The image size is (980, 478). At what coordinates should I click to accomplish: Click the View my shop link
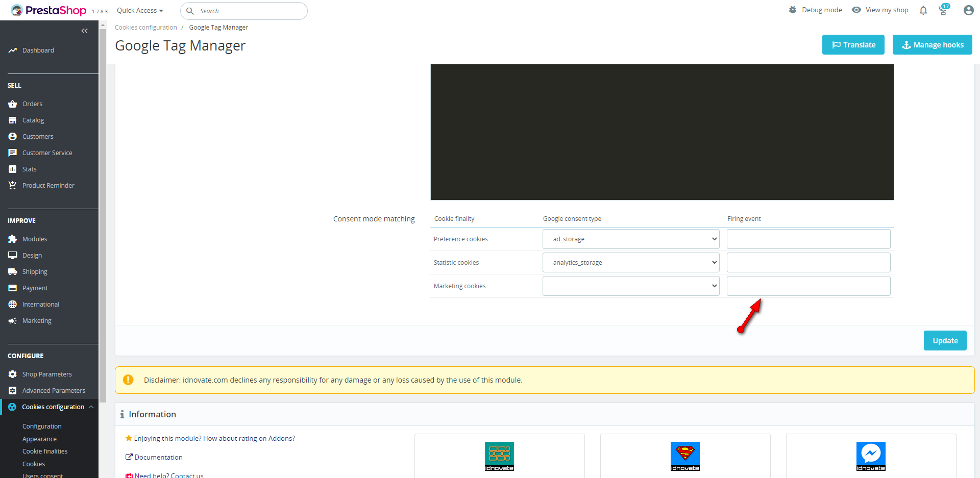(887, 10)
